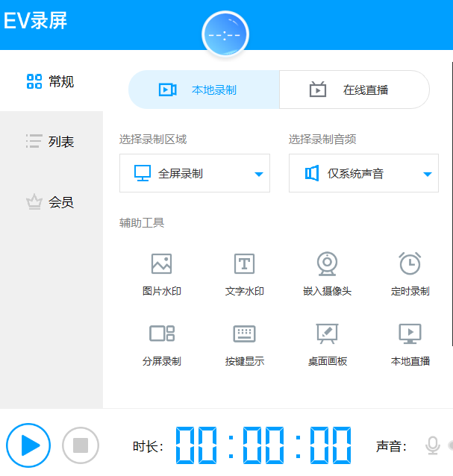The height and width of the screenshot is (476, 453).
Task: Click the EV录屏 title logo
Action: point(35,21)
